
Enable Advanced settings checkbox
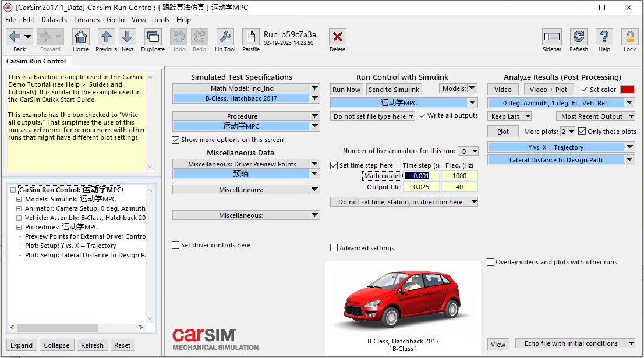point(334,248)
